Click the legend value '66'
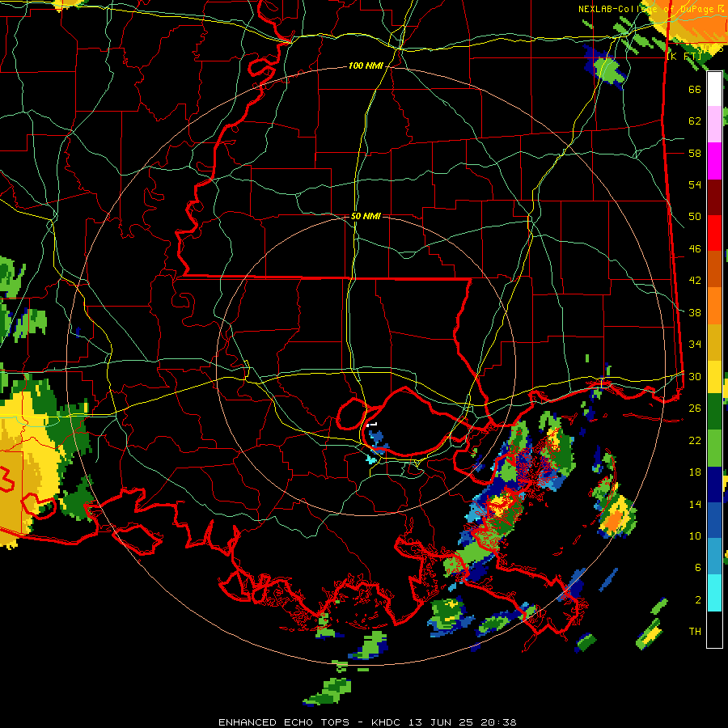Screen dimensions: 728x728 (695, 89)
